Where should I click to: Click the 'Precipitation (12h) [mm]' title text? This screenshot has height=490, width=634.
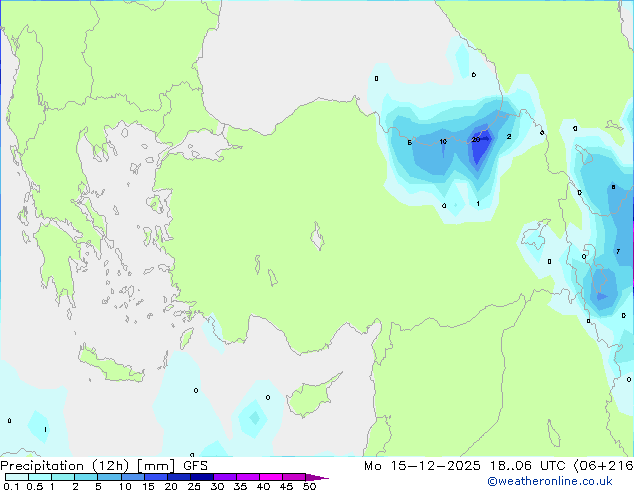point(87,466)
